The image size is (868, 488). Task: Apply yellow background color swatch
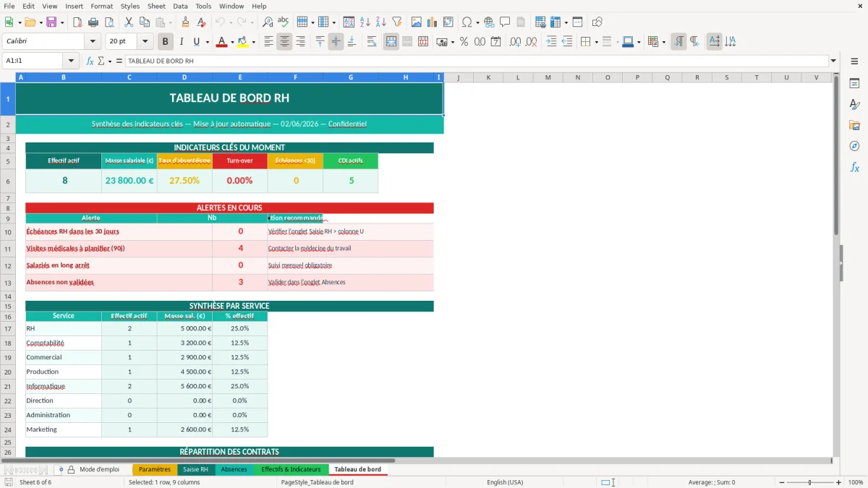tap(243, 42)
